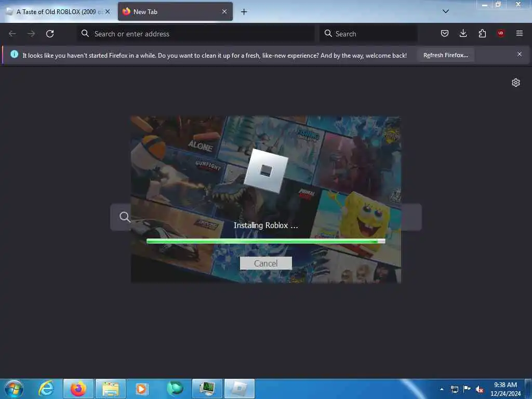The image size is (532, 399).
Task: Expand the list all tabs chevron
Action: tap(445, 11)
